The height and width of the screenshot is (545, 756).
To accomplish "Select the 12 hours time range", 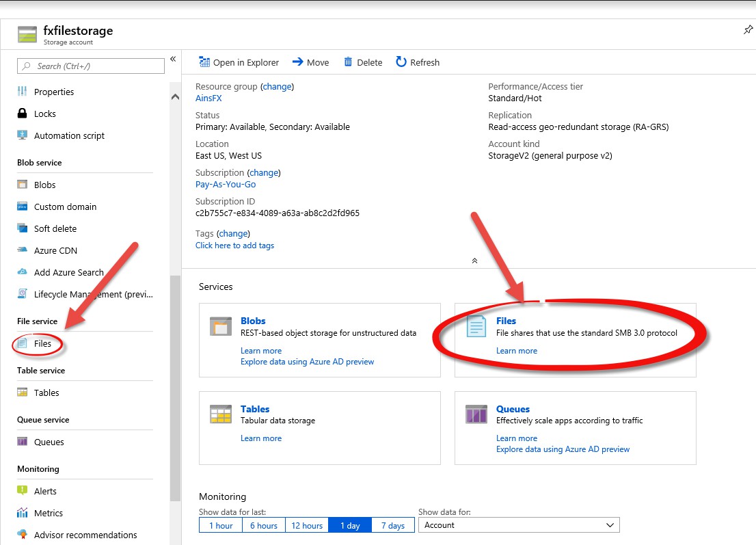I will point(307,525).
